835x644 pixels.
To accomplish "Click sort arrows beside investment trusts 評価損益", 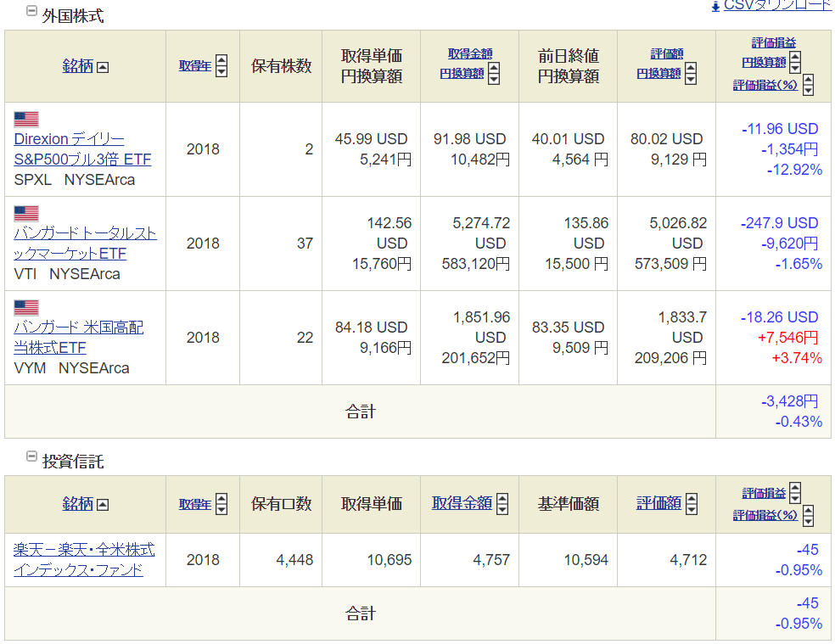I will tap(795, 493).
